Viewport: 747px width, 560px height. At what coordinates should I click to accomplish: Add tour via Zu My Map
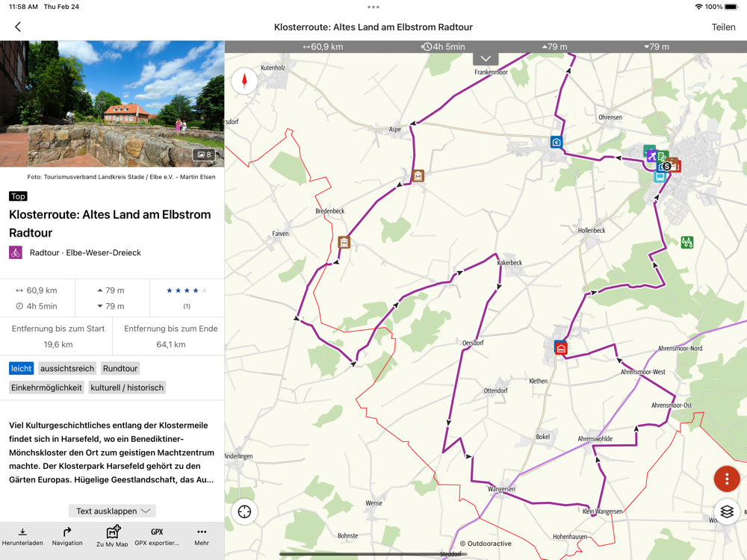click(113, 536)
